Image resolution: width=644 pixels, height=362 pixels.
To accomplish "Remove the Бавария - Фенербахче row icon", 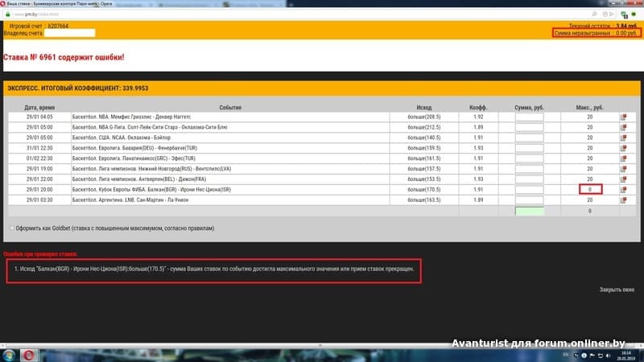I will [623, 148].
